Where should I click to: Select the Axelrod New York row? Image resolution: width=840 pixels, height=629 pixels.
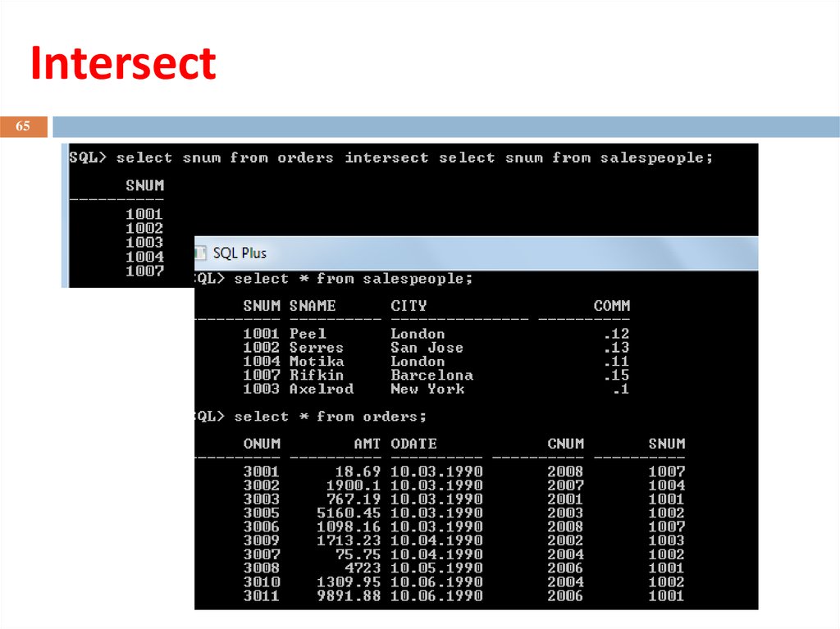pos(436,389)
